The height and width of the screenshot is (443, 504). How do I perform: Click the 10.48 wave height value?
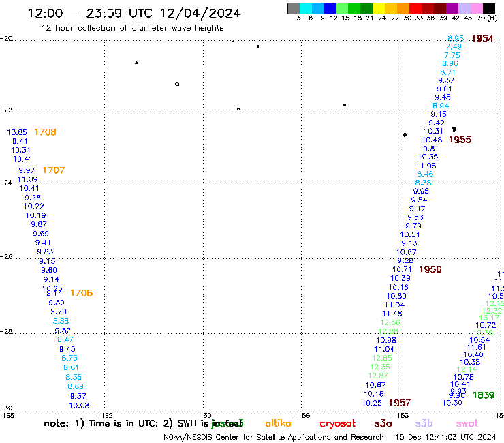(x=432, y=140)
